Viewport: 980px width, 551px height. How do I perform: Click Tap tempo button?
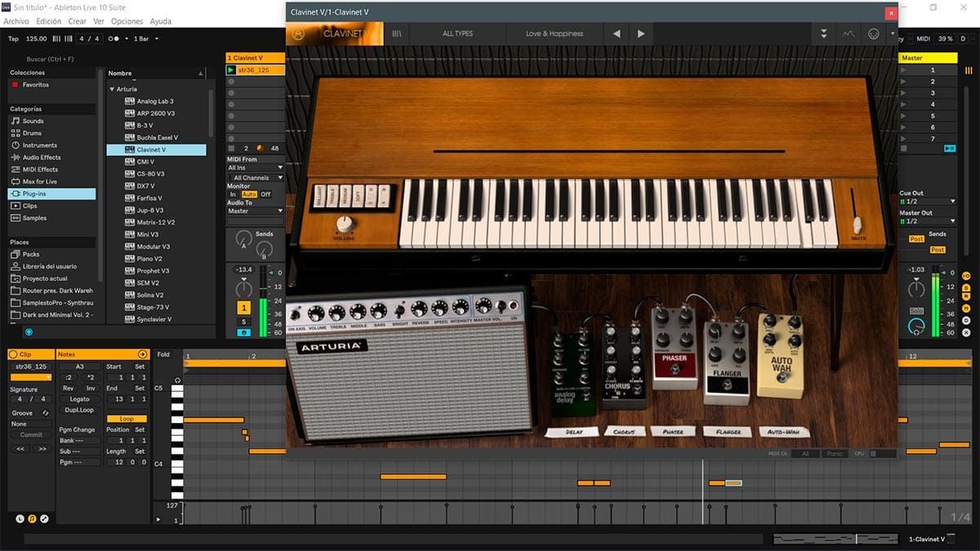coord(13,38)
